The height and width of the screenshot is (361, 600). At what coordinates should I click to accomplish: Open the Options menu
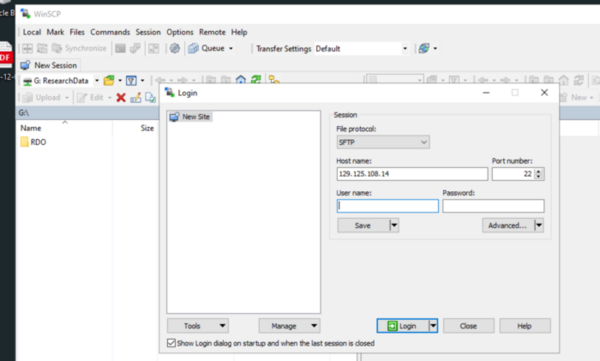click(180, 32)
